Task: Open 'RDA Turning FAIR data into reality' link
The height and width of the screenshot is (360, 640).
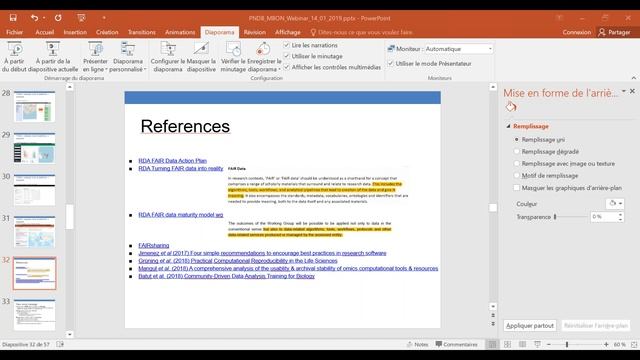Action: click(181, 168)
